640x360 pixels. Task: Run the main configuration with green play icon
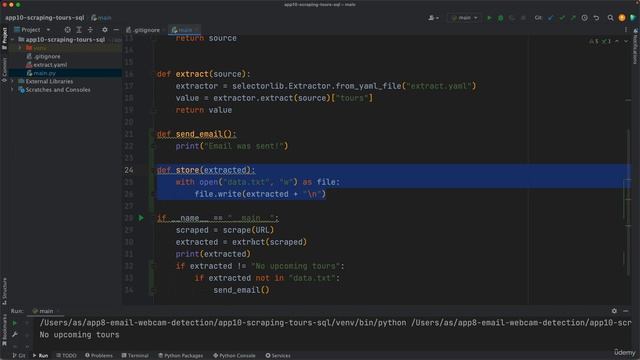[x=489, y=18]
